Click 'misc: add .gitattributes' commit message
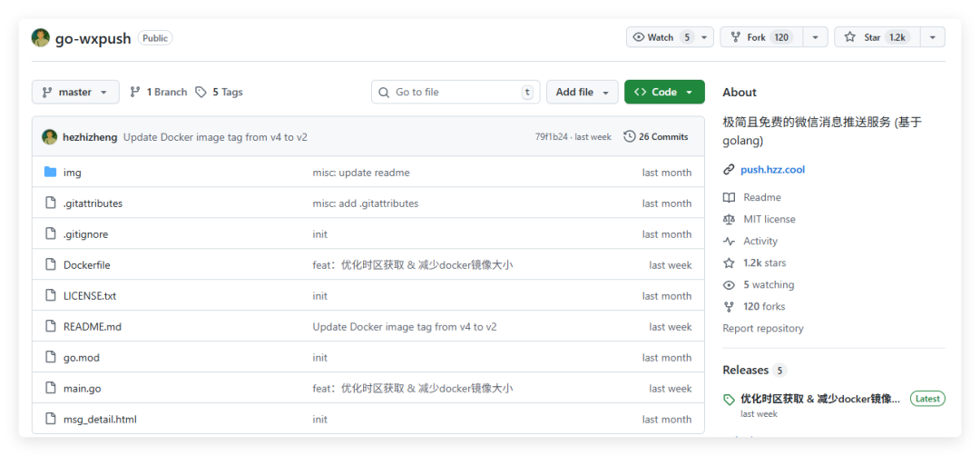The width and height of the screenshot is (980, 456). [x=366, y=203]
